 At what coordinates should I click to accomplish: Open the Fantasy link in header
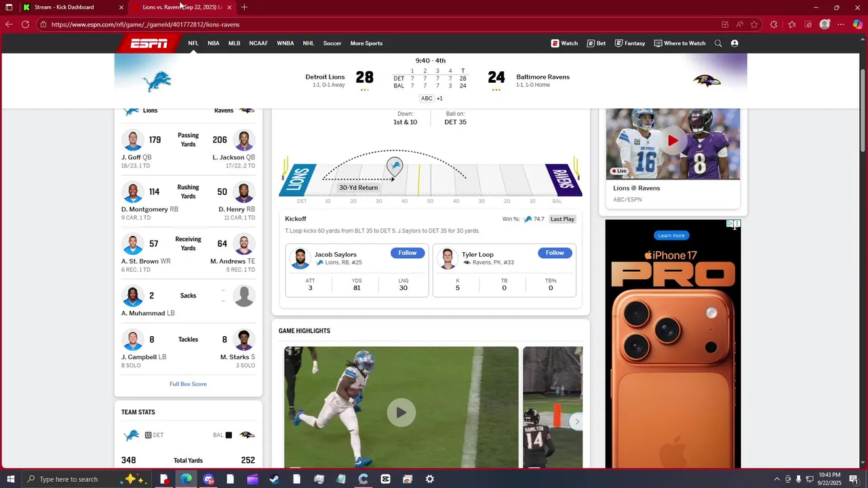[630, 43]
